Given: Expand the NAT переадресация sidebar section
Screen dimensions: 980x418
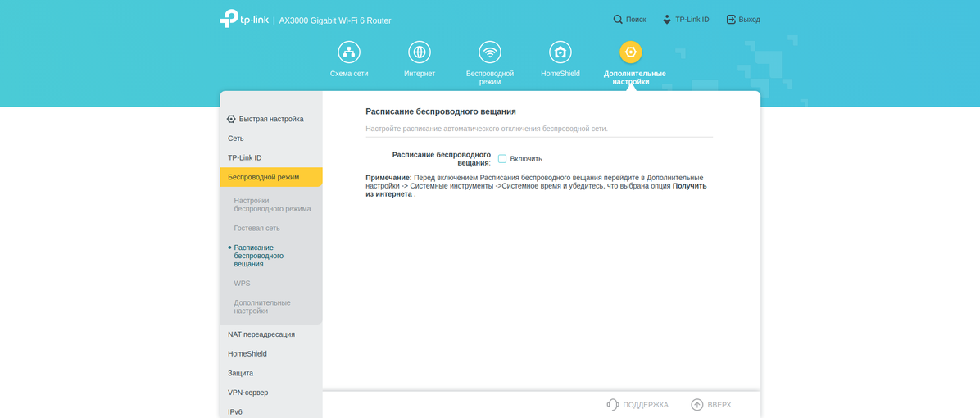Looking at the screenshot, I should (x=261, y=334).
